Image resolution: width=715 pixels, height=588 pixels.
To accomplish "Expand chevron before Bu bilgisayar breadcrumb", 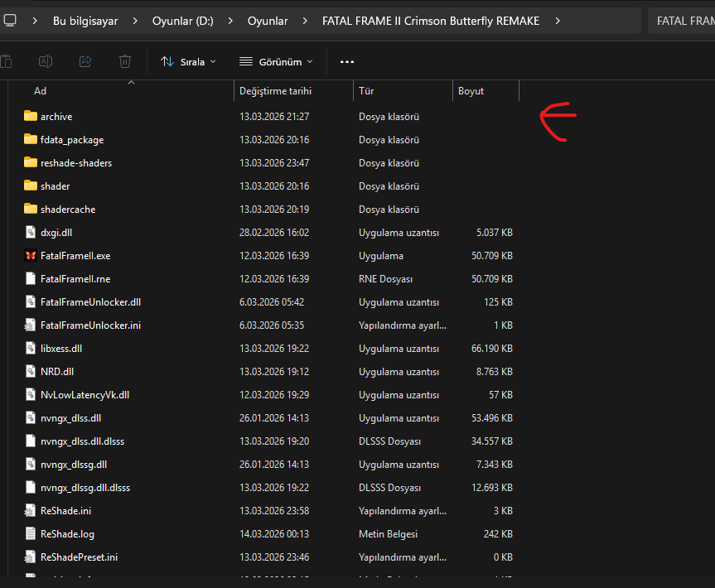I will tap(35, 21).
